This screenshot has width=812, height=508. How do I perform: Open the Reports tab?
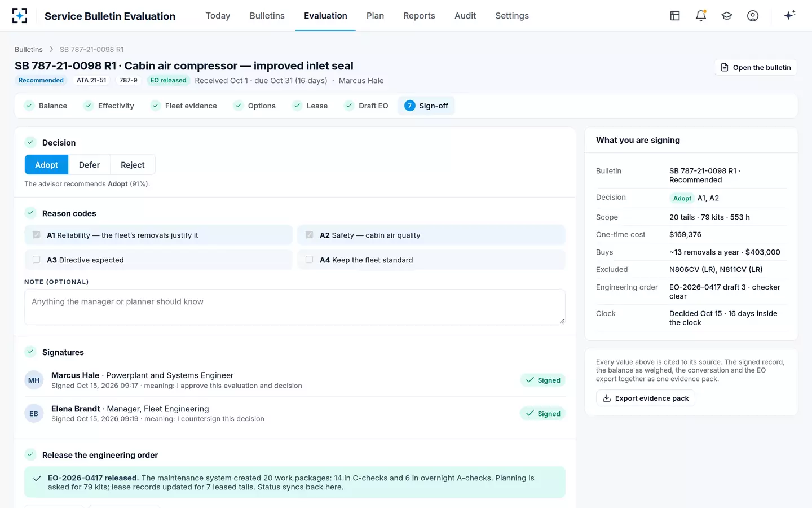(419, 16)
